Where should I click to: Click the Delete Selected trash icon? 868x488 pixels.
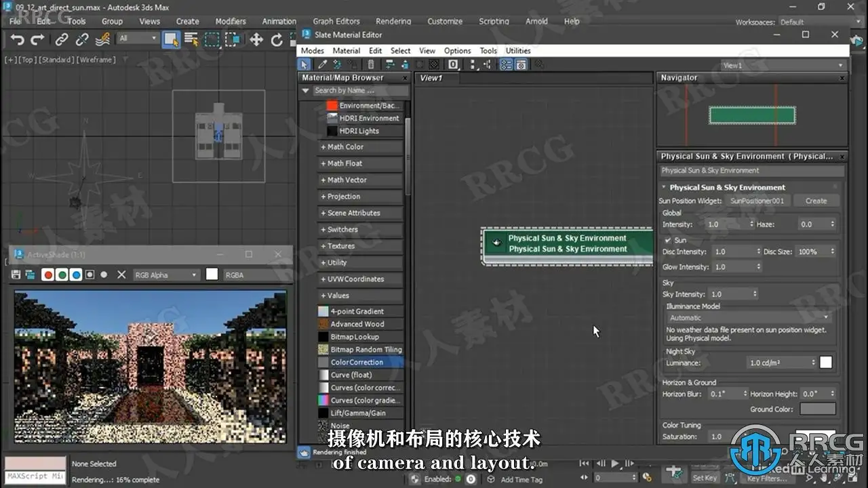pyautogui.click(x=370, y=64)
